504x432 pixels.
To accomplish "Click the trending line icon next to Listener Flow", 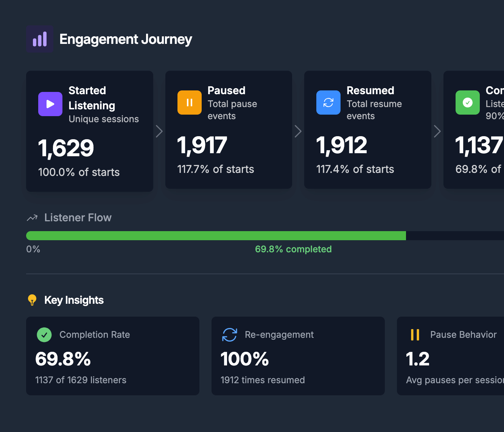I will tap(32, 218).
